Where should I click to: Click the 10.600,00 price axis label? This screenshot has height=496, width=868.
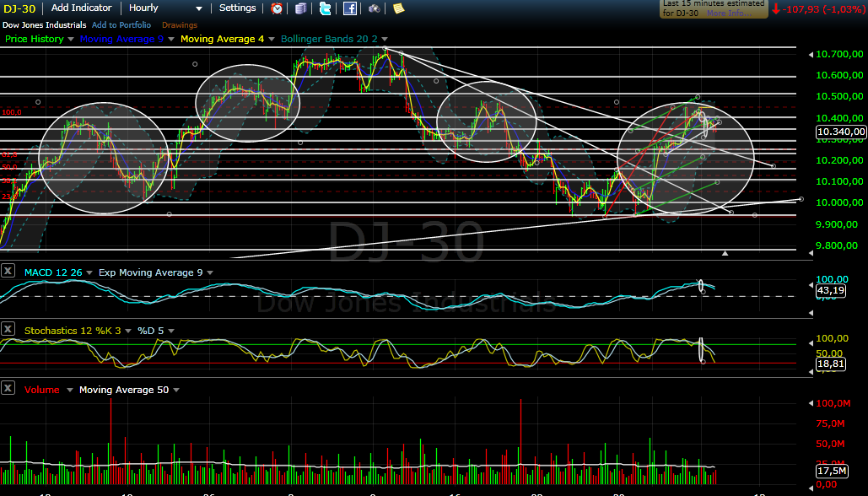pos(839,75)
